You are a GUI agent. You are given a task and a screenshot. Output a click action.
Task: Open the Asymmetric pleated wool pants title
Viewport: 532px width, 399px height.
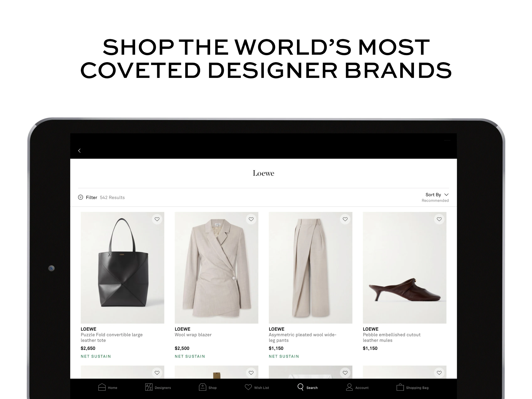coord(303,337)
